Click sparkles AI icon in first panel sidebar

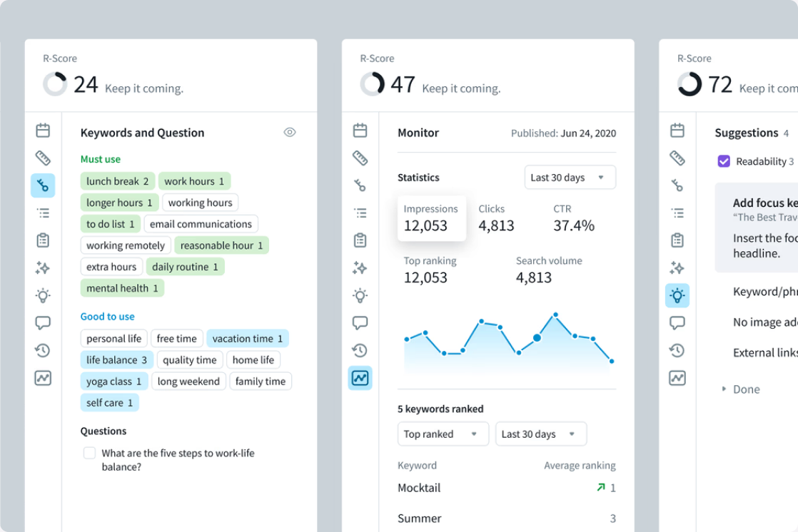(x=43, y=268)
